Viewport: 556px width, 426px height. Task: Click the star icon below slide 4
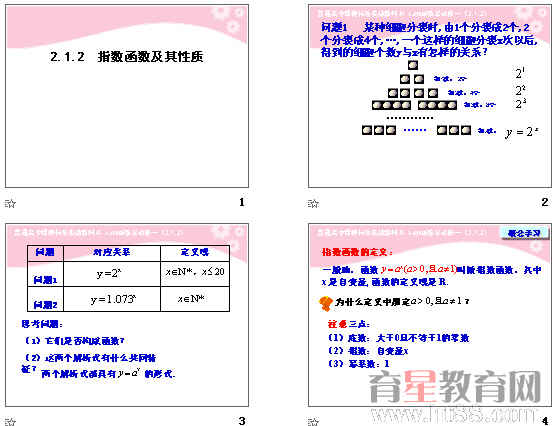click(x=313, y=422)
